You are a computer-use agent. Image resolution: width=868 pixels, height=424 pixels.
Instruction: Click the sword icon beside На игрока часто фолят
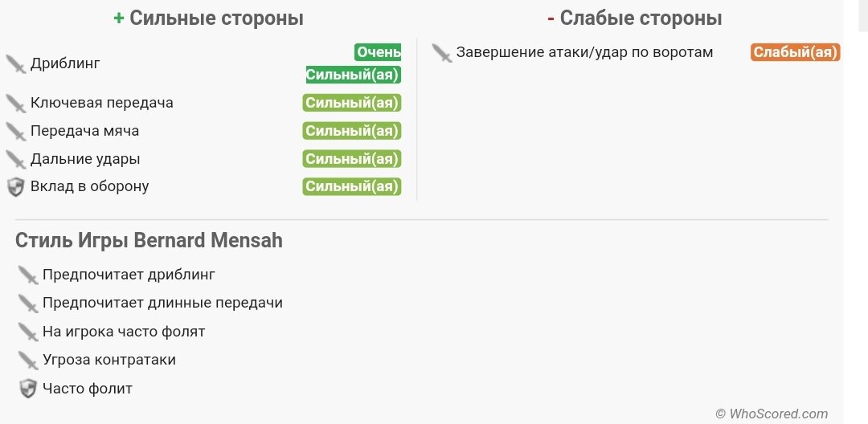click(27, 332)
